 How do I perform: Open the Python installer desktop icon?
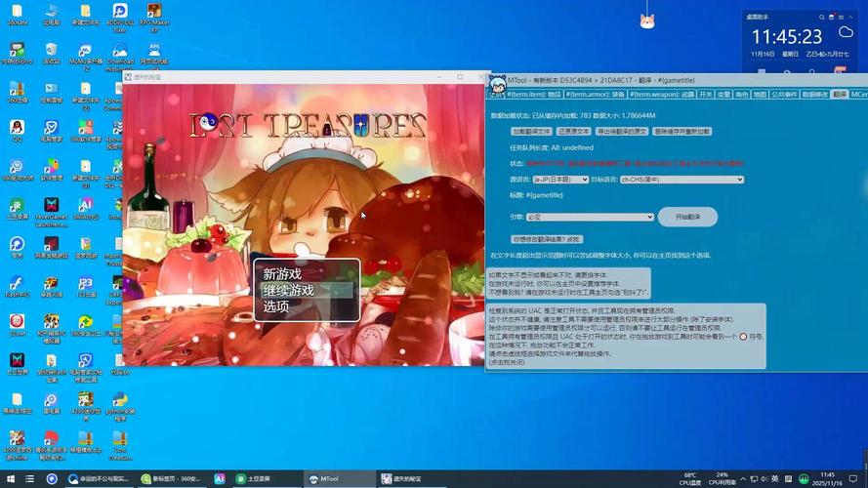[x=119, y=407]
